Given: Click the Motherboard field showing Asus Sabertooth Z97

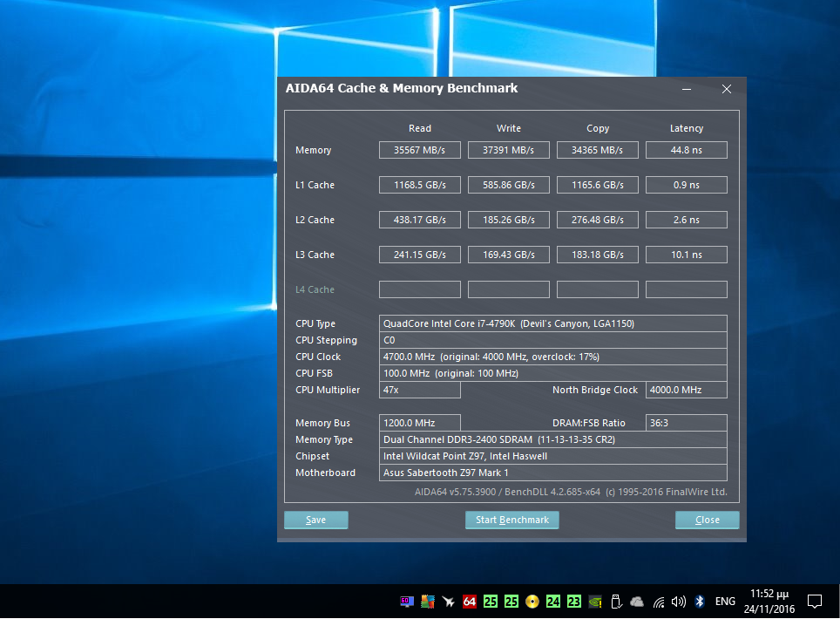Looking at the screenshot, I should point(553,473).
